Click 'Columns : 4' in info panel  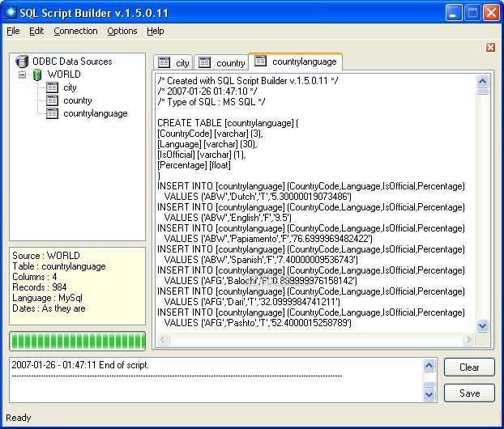[35, 277]
